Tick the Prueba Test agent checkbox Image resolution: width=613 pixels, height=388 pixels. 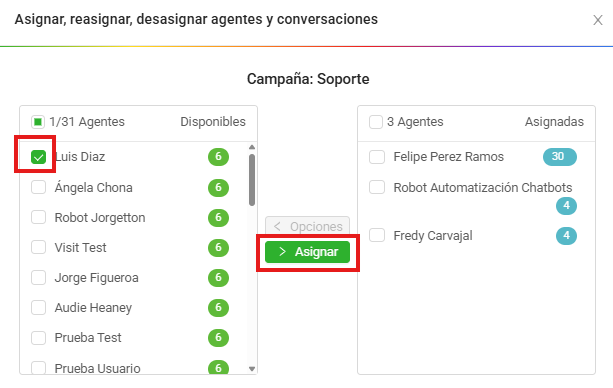tap(38, 338)
